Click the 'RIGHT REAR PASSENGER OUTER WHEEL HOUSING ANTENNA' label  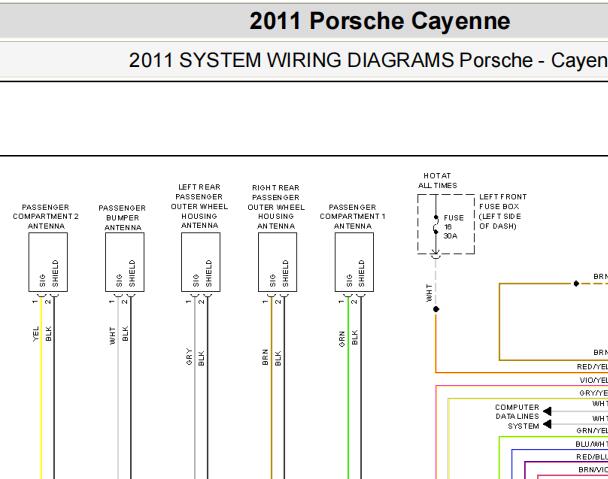[x=276, y=207]
